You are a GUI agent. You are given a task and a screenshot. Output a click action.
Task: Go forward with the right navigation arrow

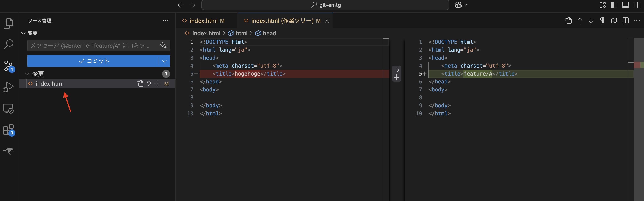192,5
